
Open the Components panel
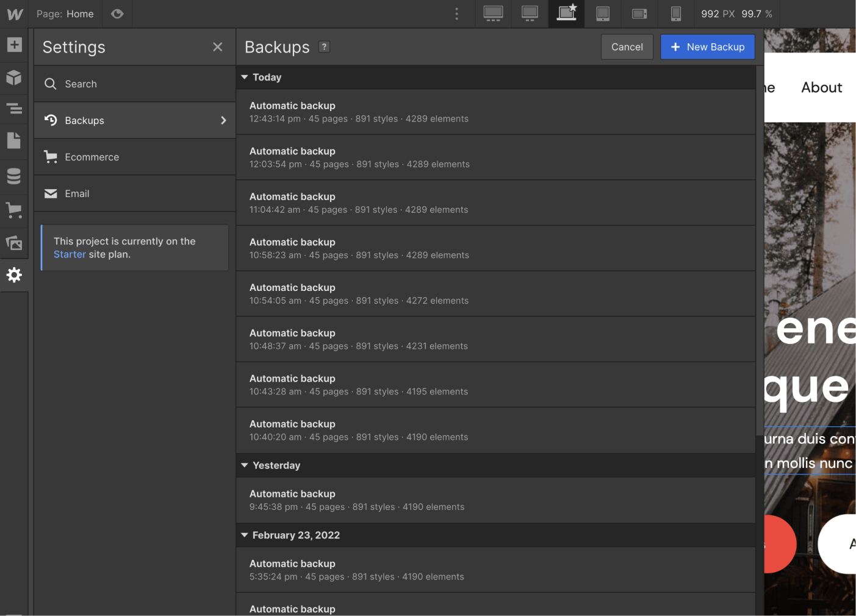(13, 77)
